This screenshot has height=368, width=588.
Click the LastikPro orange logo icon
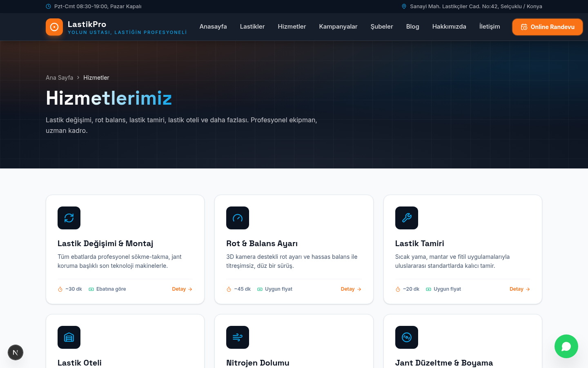pyautogui.click(x=54, y=27)
